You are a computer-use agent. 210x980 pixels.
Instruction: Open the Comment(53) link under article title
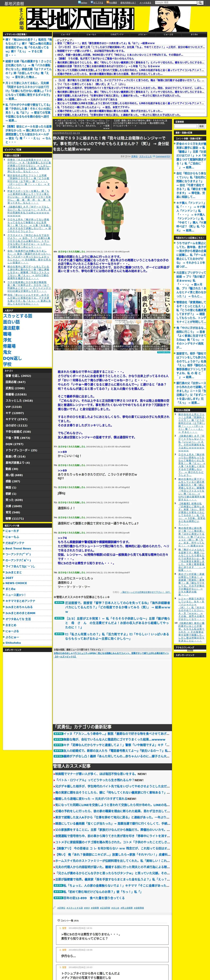point(163,156)
